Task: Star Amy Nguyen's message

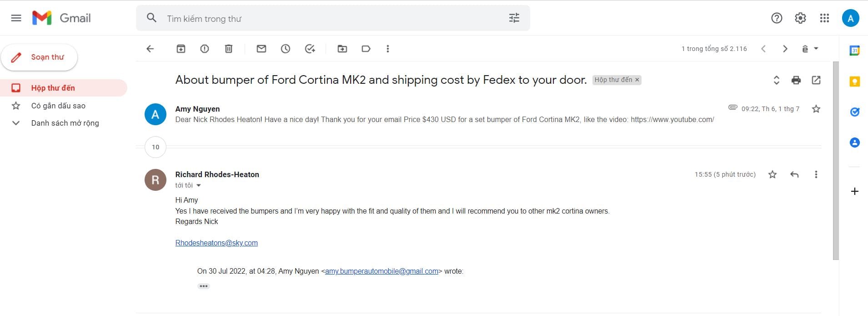Action: (816, 109)
